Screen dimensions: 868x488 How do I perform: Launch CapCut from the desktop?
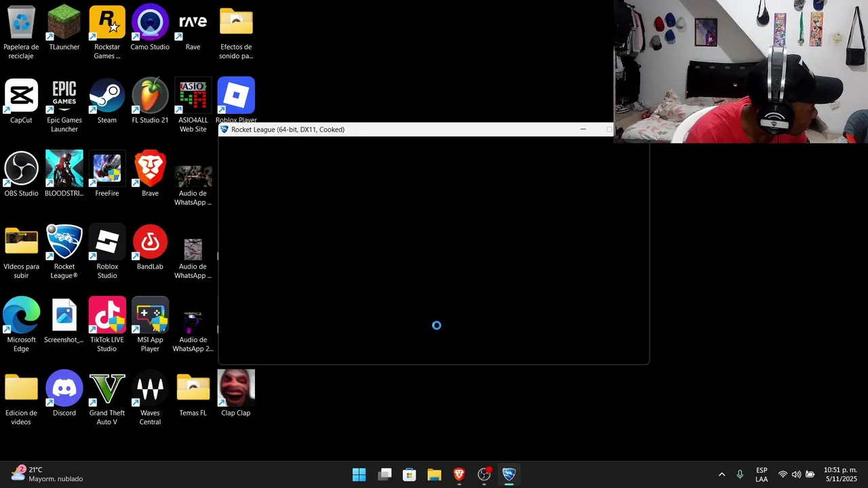click(x=21, y=101)
